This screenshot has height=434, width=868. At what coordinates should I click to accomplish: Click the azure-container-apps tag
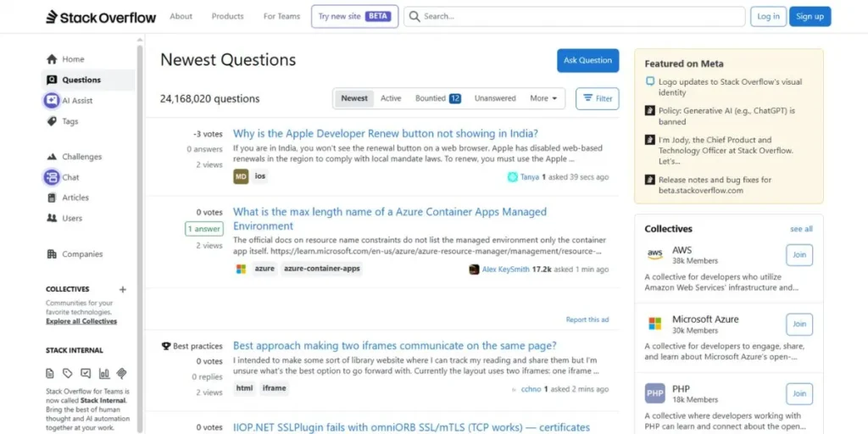point(321,269)
